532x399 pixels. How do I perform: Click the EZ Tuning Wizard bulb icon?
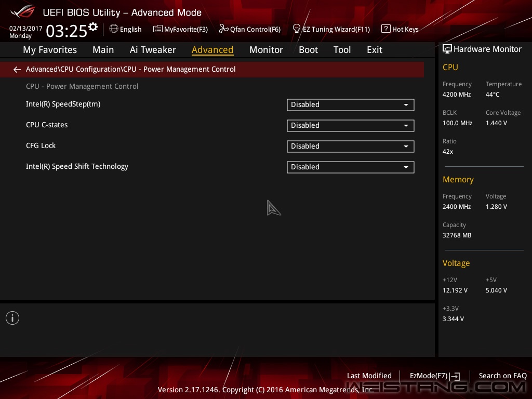pyautogui.click(x=297, y=29)
